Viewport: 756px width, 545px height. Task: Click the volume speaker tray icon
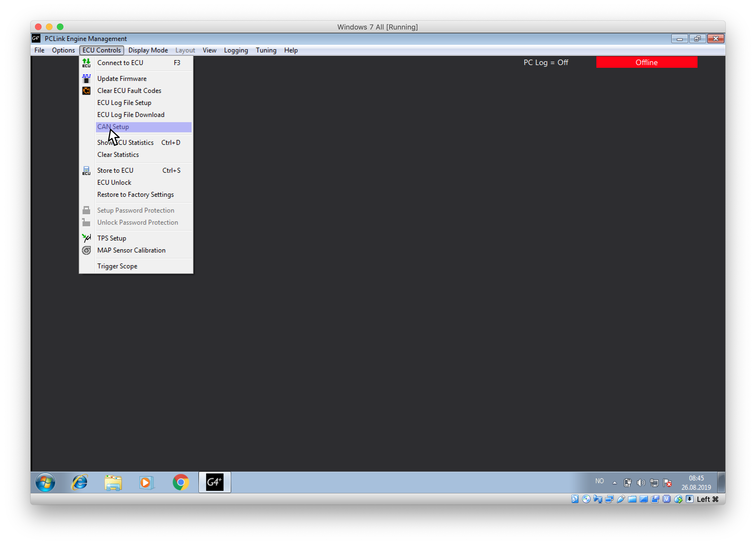click(641, 482)
